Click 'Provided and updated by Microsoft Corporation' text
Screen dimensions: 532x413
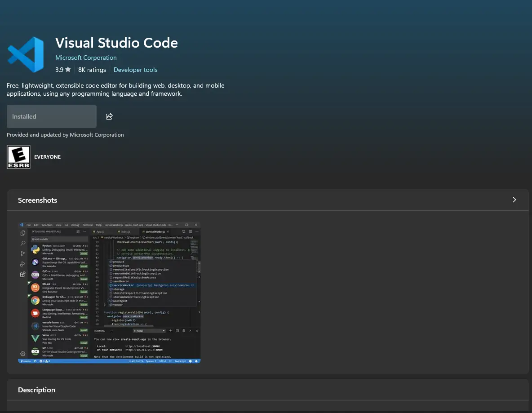tap(65, 135)
